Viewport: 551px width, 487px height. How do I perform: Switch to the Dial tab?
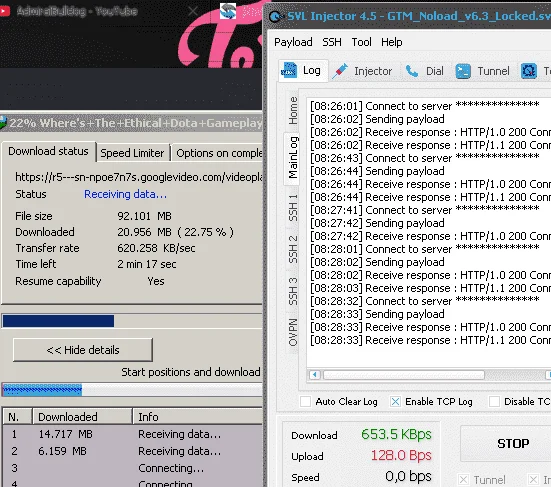click(425, 71)
